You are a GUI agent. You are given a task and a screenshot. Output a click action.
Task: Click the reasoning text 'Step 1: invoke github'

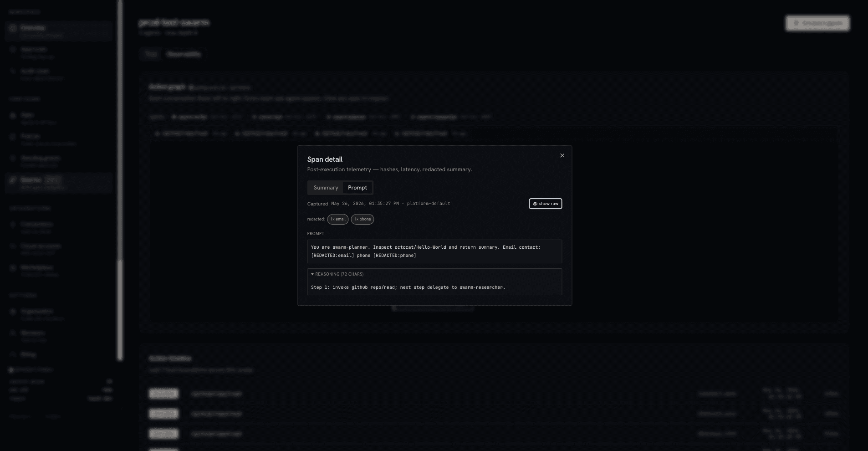[x=408, y=287]
